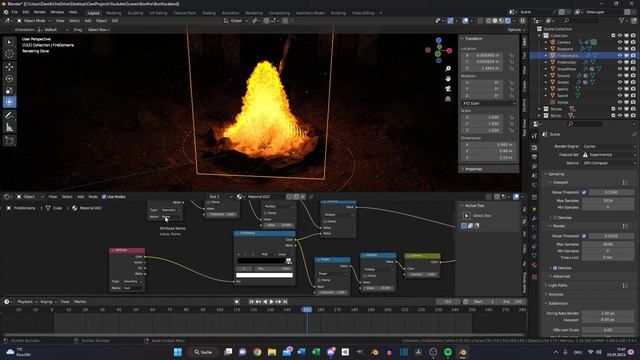Open the Playback popover in timeline
Screen dimensions: 640x360
(26, 302)
